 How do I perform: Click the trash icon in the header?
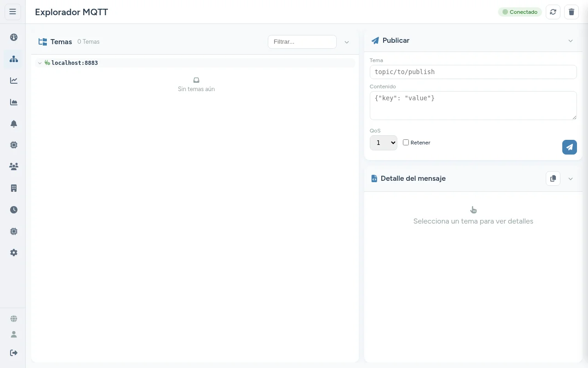[x=571, y=12]
